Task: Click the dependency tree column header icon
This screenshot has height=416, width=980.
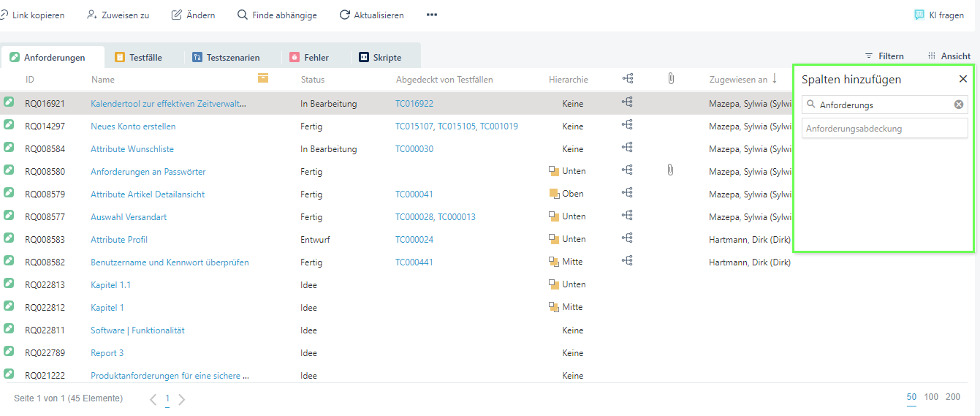Action: (627, 78)
